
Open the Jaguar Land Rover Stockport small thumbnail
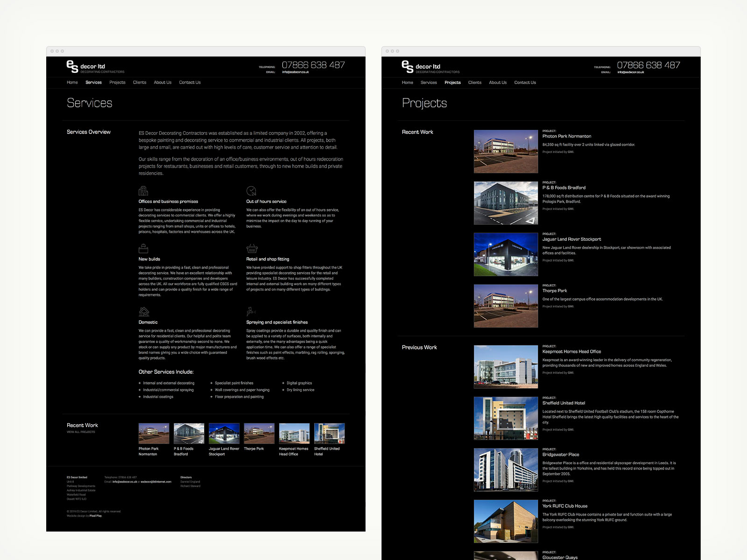(x=224, y=434)
